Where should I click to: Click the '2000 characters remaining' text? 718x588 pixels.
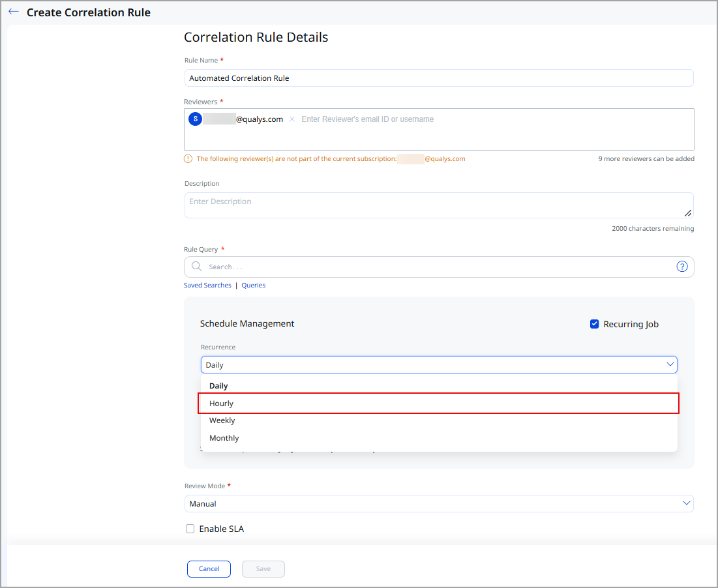tap(653, 228)
